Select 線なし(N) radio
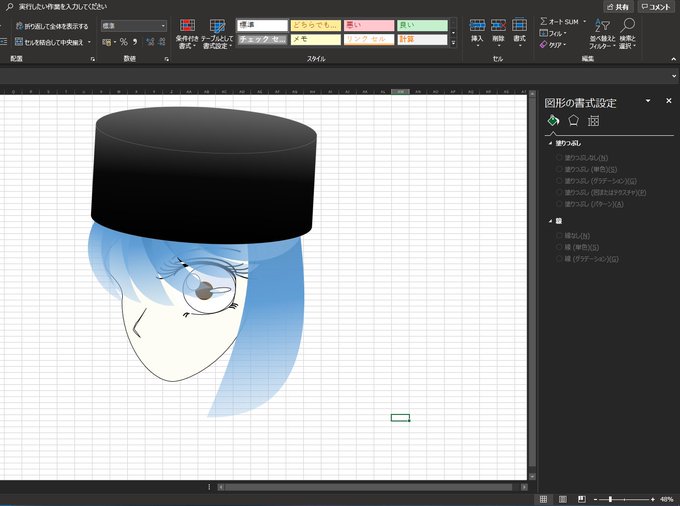680x506 pixels. 559,236
